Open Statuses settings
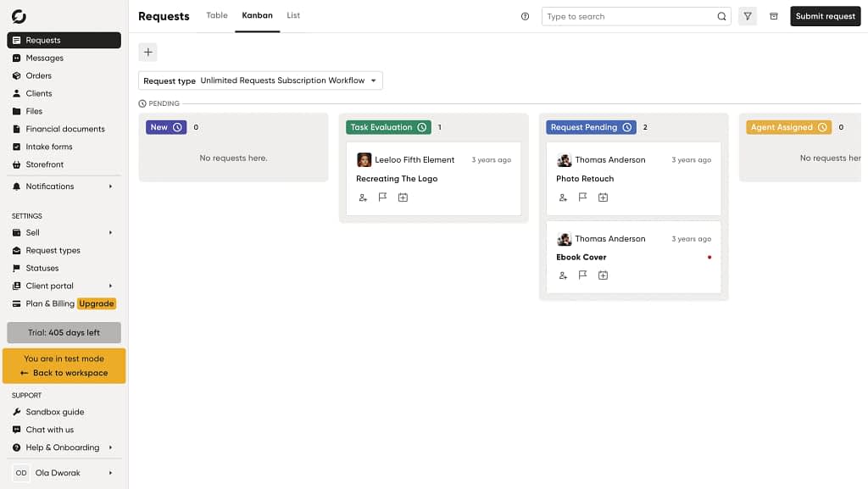The height and width of the screenshot is (489, 868). click(64, 269)
